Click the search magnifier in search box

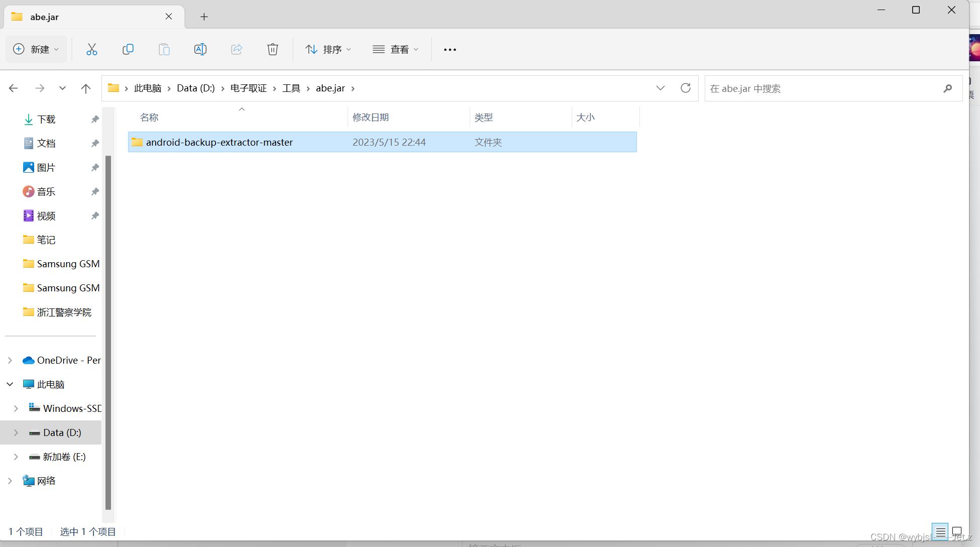[x=947, y=88]
